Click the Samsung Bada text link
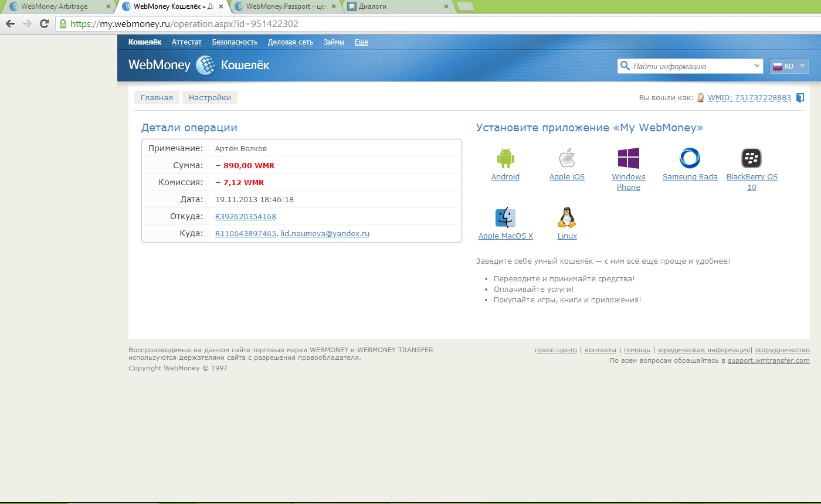This screenshot has height=504, width=821. pyautogui.click(x=690, y=177)
